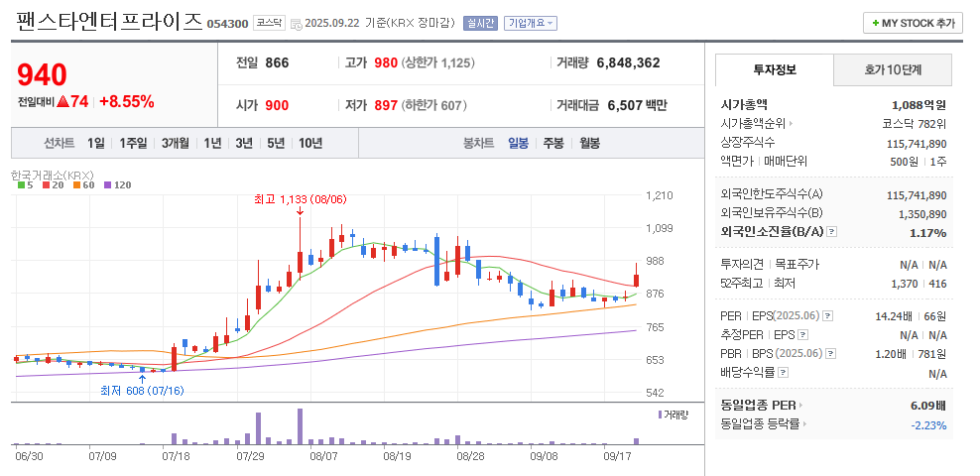Click the 상한가 1,125 text

point(438,63)
